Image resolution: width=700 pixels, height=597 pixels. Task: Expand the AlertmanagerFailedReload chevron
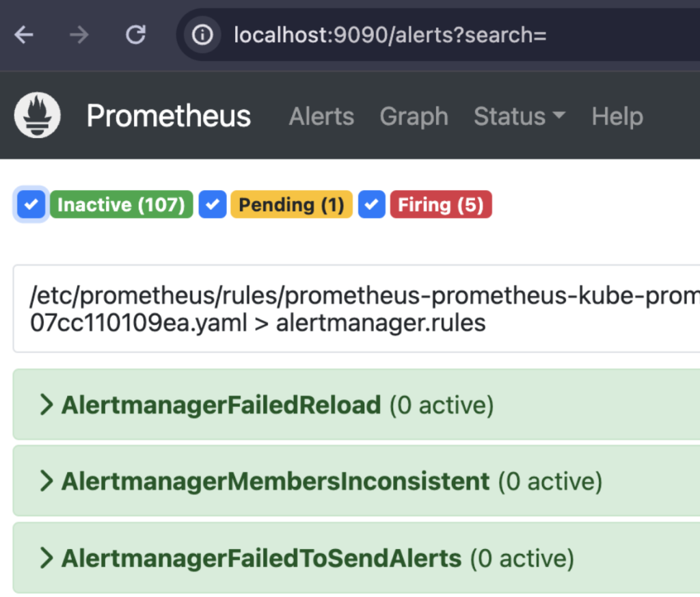46,405
